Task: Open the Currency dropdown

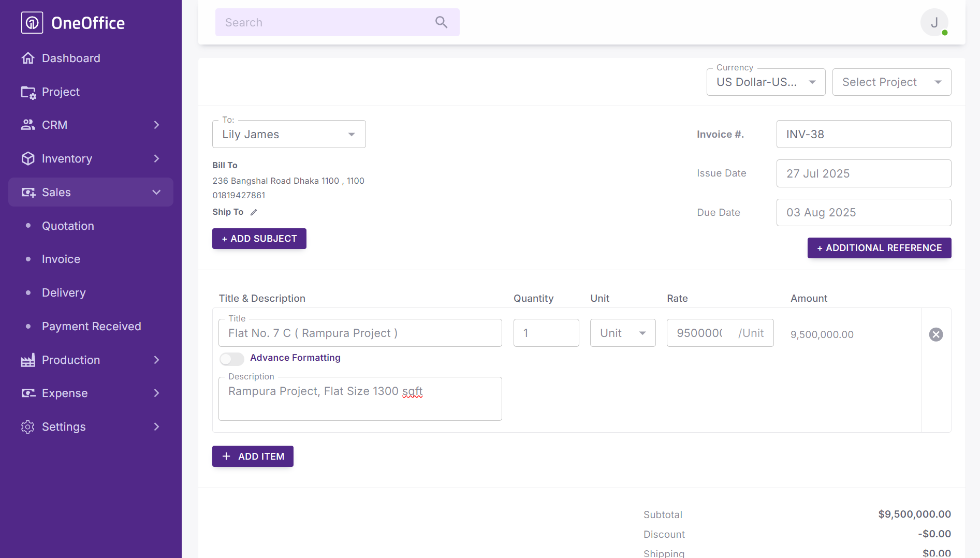Action: pos(766,82)
